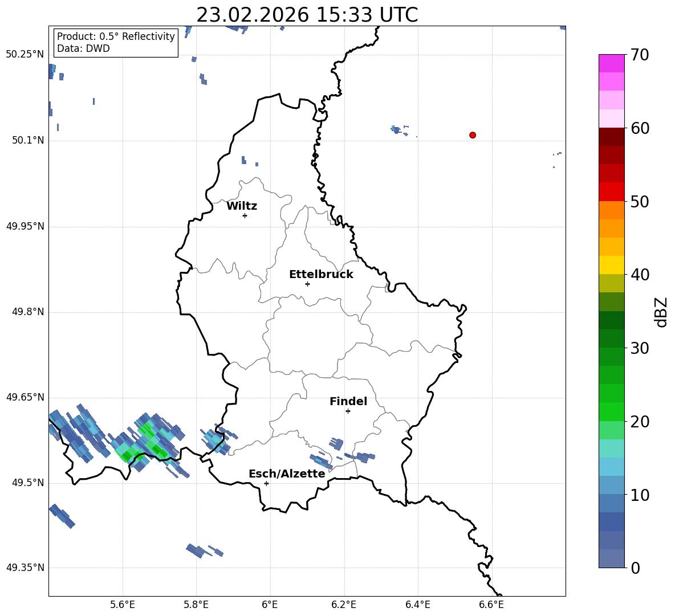Pick the bright green swatch just above 20

click(x=611, y=411)
